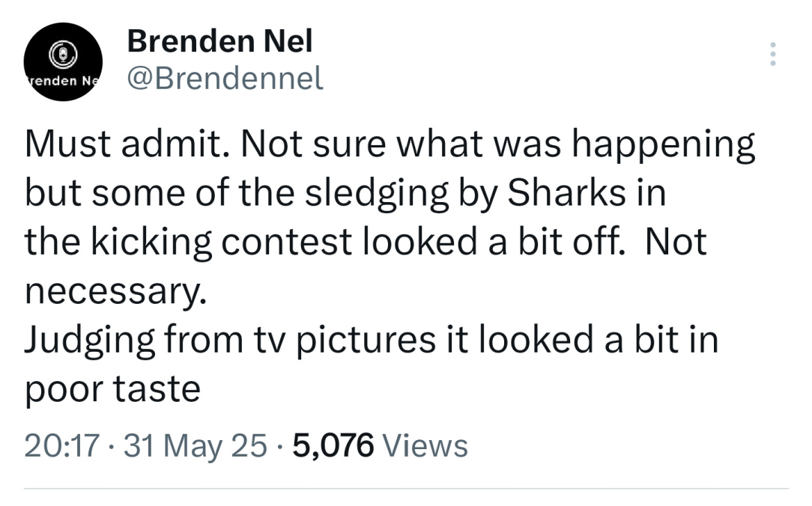This screenshot has width=812, height=506.
Task: Click the words "poor taste"
Action: [x=112, y=389]
